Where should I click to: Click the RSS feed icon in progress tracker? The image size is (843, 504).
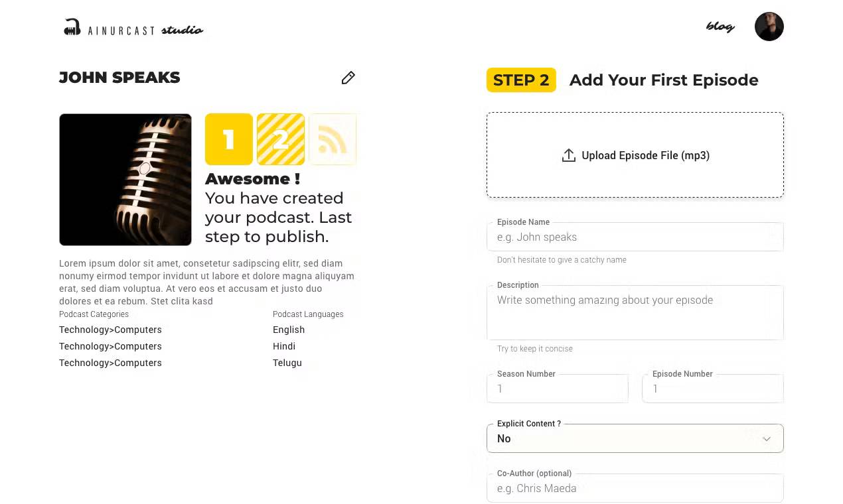tap(332, 139)
